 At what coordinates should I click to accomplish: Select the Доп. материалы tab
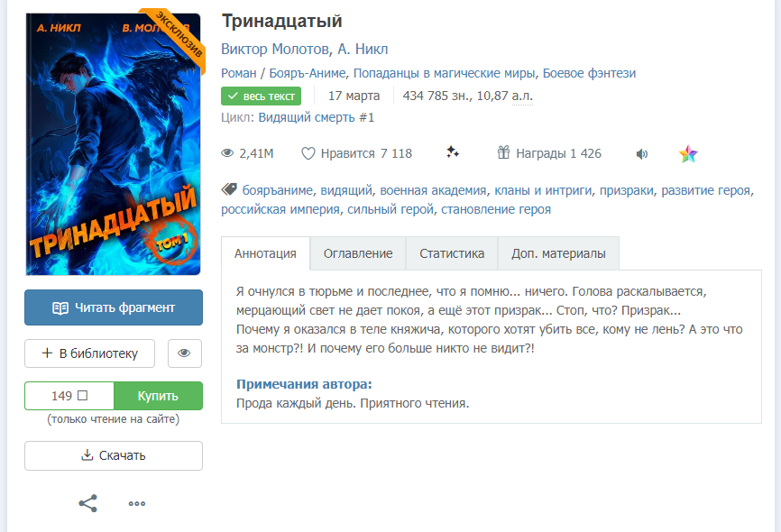tap(558, 253)
